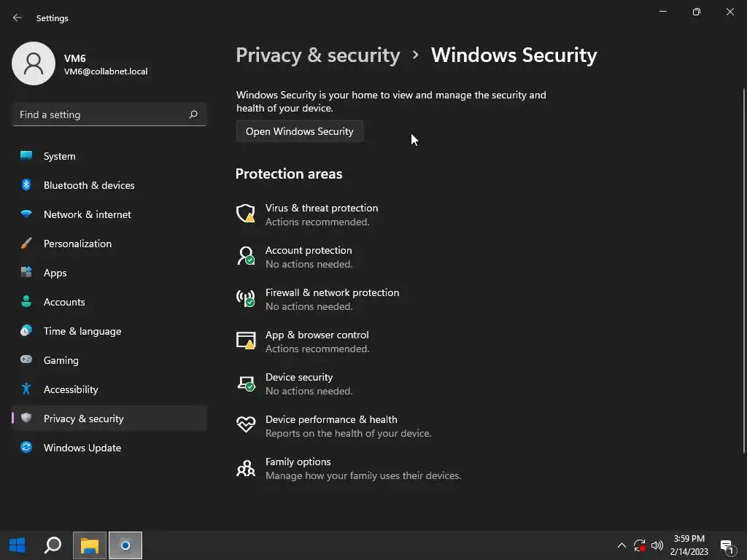The height and width of the screenshot is (560, 747).
Task: Click the search magnifier in Find a setting
Action: point(193,114)
